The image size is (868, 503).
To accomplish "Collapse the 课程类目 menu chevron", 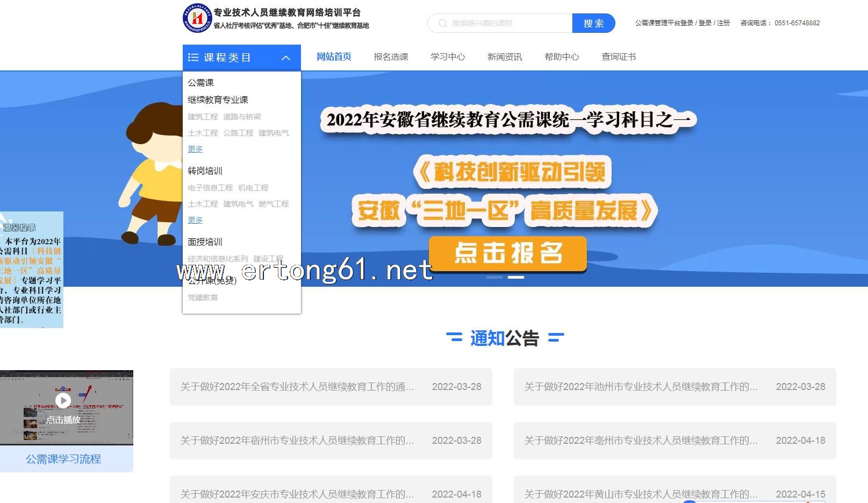I will pyautogui.click(x=286, y=58).
